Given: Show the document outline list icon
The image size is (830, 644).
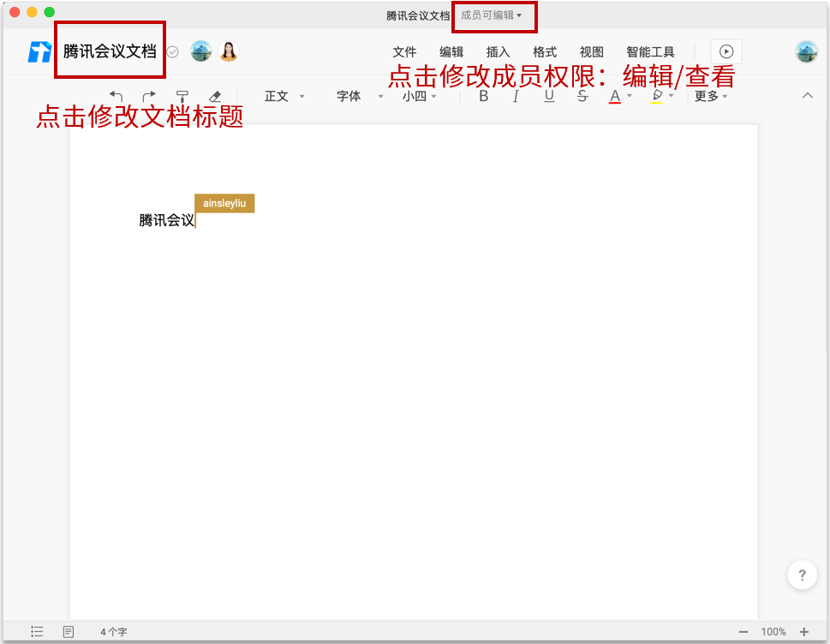Looking at the screenshot, I should (x=37, y=631).
